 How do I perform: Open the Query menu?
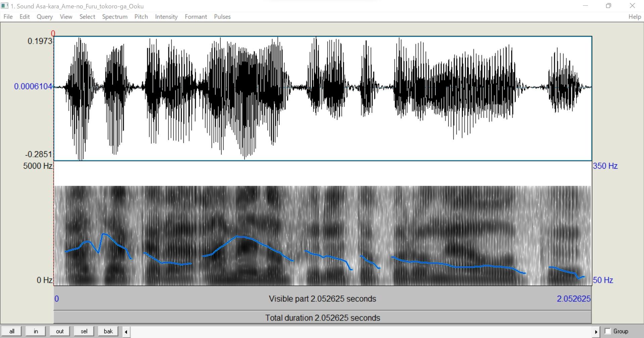[x=45, y=17]
